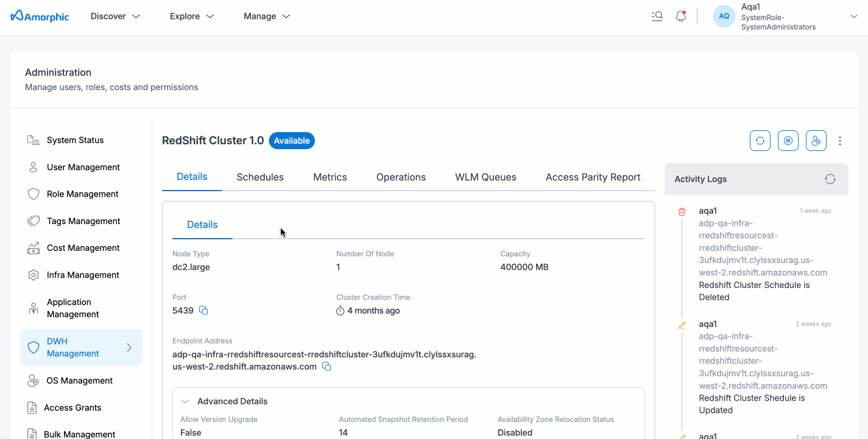Viewport: 868px width, 439px height.
Task: Click the Role Management shield icon
Action: pyautogui.click(x=34, y=194)
